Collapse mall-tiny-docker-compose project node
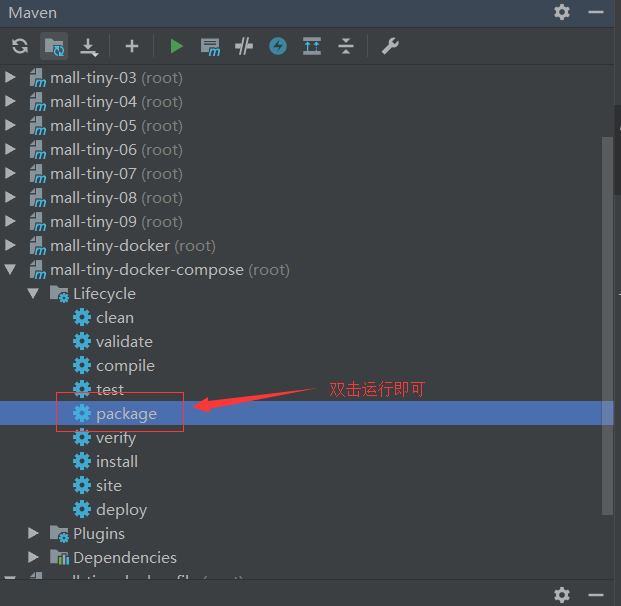The height and width of the screenshot is (606, 621). (x=10, y=270)
